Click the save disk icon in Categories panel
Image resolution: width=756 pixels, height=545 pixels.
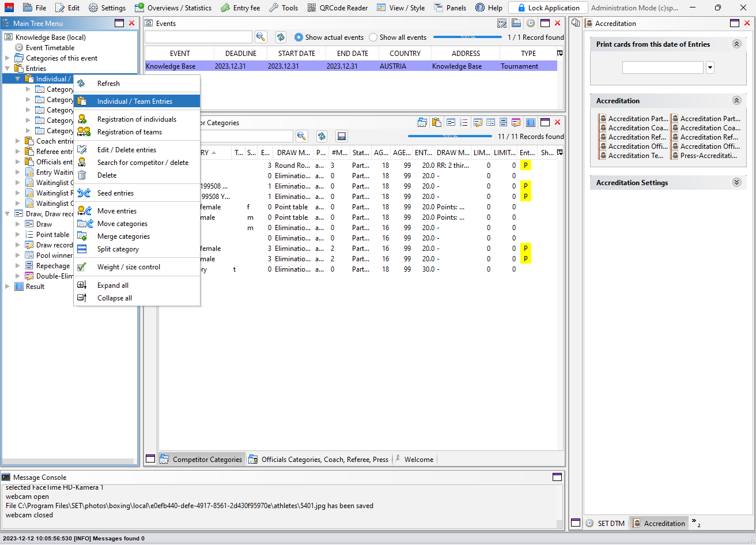tap(342, 136)
